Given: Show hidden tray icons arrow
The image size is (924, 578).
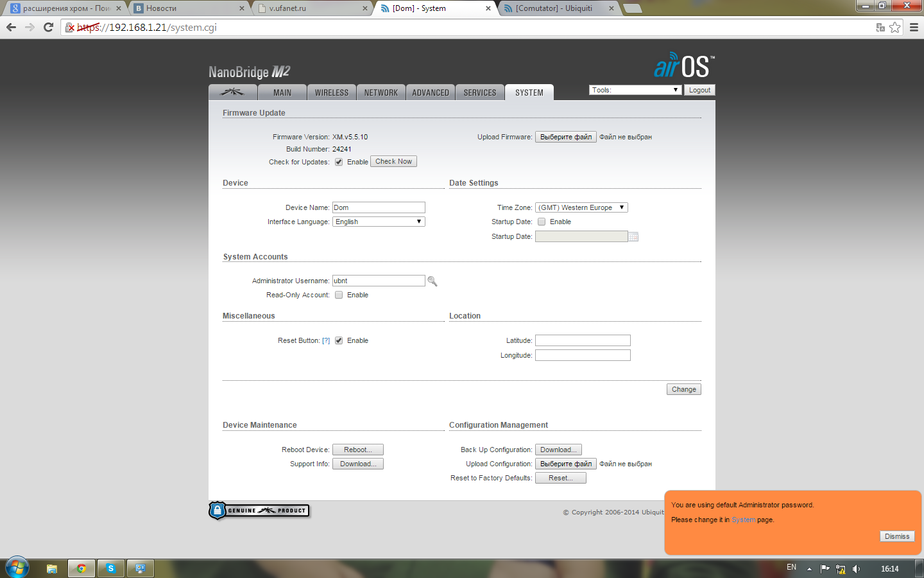Looking at the screenshot, I should 809,568.
